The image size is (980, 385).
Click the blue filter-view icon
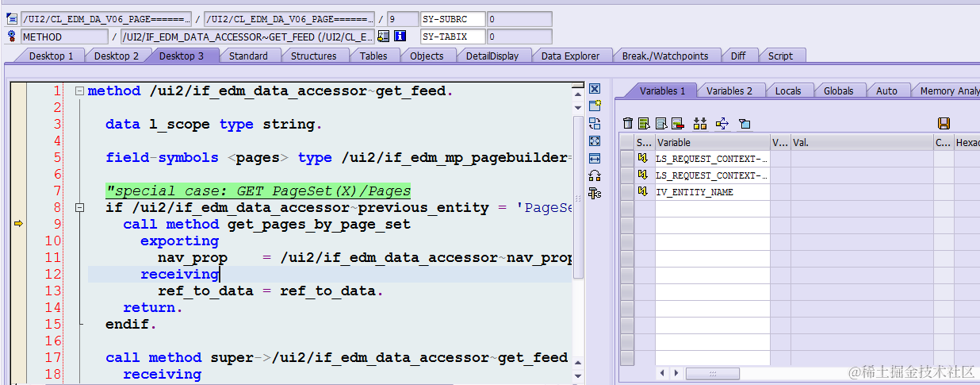coord(744,123)
